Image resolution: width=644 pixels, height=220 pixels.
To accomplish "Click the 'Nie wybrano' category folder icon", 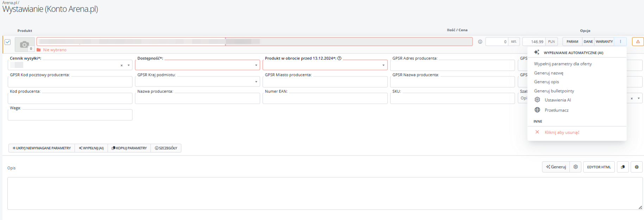I will pyautogui.click(x=39, y=50).
